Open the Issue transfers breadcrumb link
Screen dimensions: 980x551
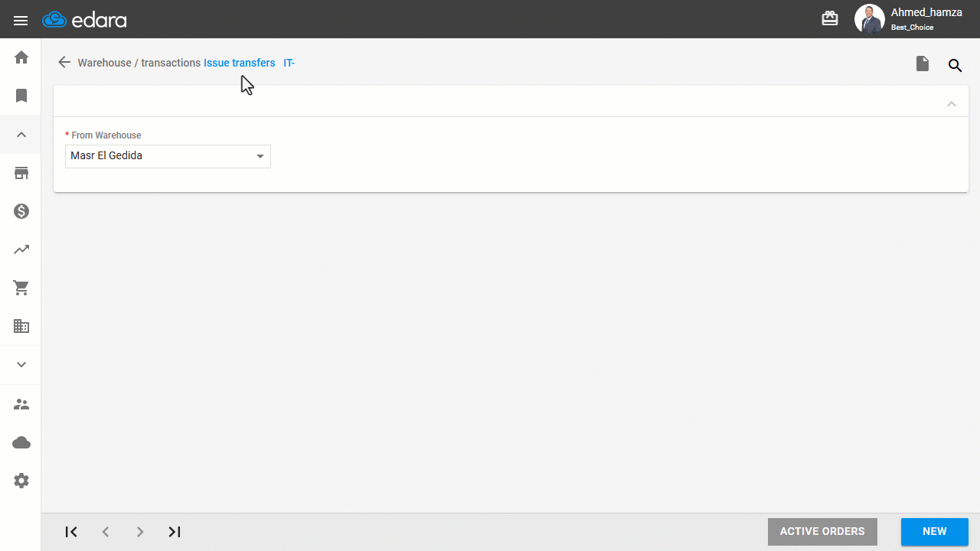coord(240,63)
